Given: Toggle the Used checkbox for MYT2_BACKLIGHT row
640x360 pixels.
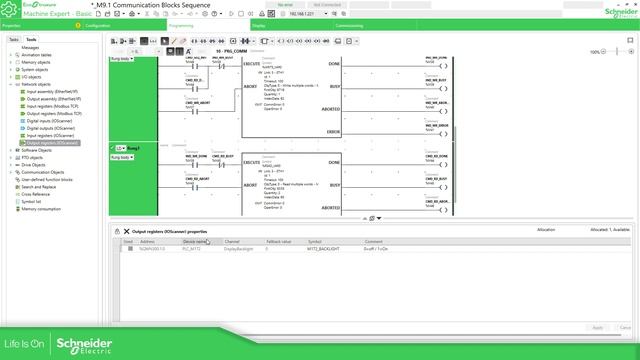Looking at the screenshot, I should (x=130, y=249).
